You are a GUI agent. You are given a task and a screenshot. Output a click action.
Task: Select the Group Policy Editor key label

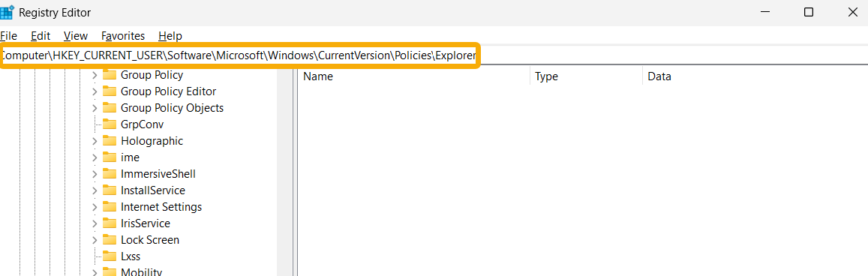pyautogui.click(x=168, y=91)
